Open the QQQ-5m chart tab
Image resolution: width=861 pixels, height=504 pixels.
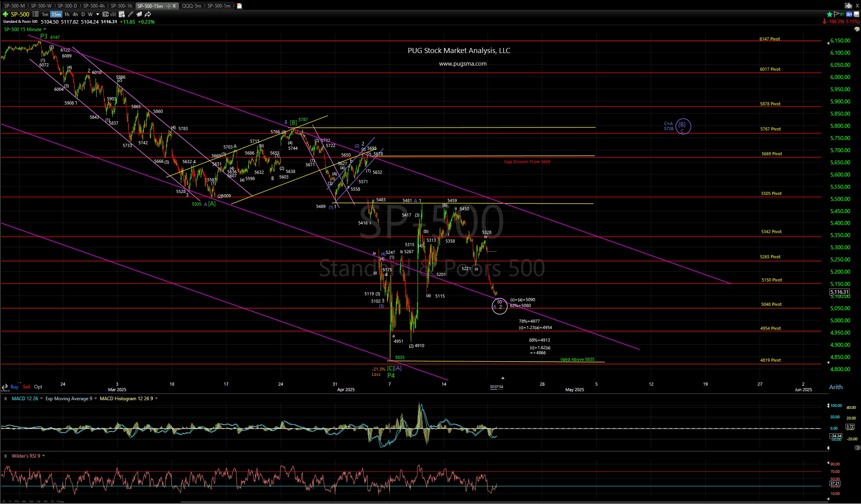point(191,6)
